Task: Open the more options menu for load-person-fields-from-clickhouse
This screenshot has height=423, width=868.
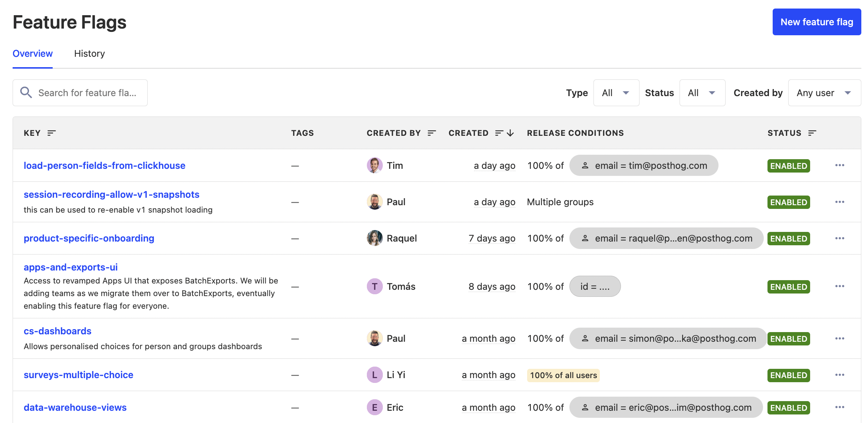Action: click(x=839, y=165)
